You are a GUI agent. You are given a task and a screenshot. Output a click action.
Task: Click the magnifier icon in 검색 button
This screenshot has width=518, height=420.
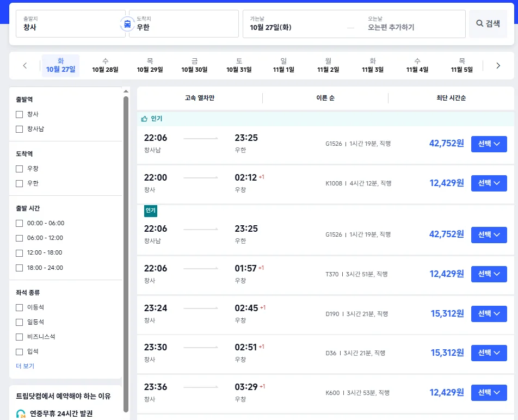click(x=479, y=23)
